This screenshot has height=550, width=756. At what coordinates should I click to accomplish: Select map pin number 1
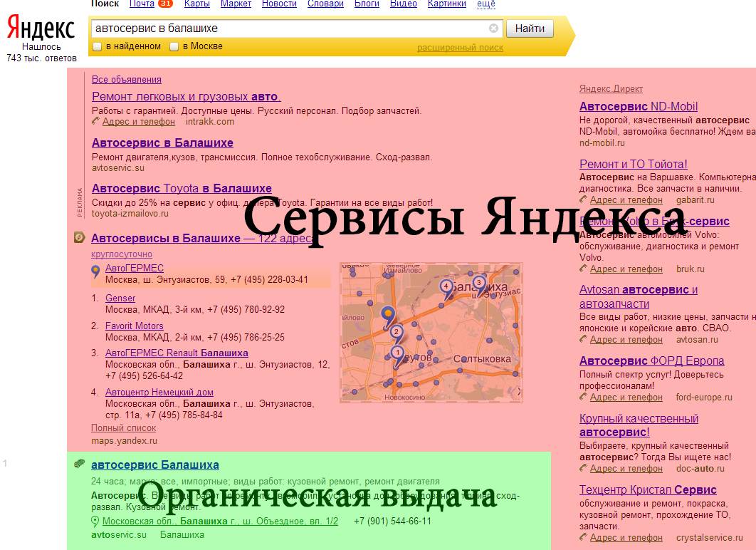[397, 355]
